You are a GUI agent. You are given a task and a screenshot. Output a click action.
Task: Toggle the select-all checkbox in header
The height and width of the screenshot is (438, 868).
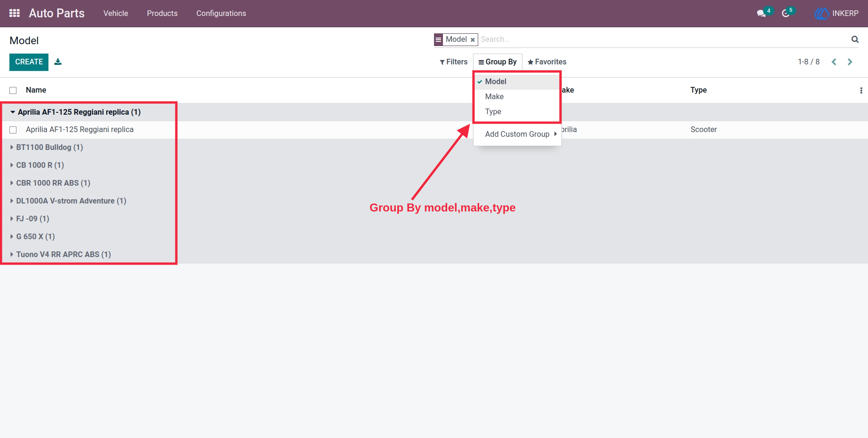pyautogui.click(x=13, y=90)
